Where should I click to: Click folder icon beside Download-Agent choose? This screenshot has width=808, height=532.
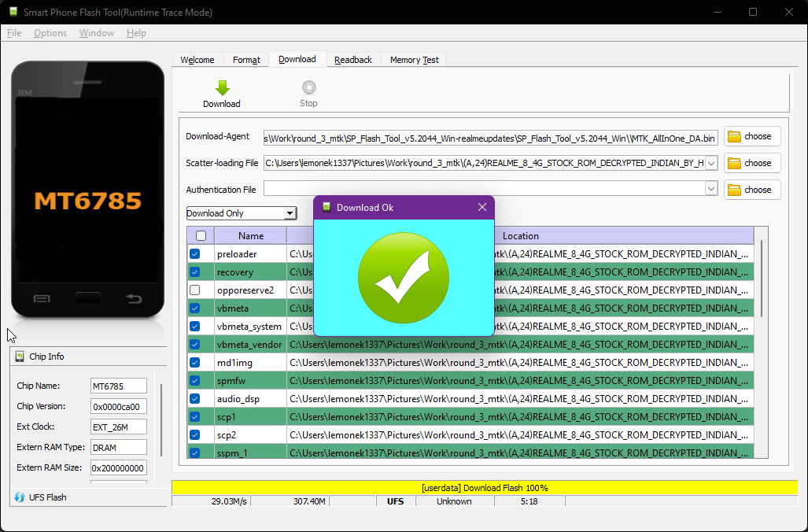[x=734, y=137]
